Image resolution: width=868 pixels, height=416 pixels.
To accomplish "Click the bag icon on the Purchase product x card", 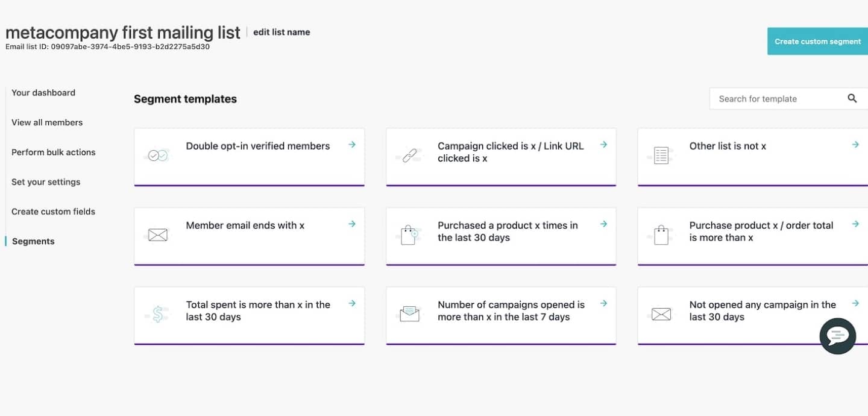I will point(661,235).
